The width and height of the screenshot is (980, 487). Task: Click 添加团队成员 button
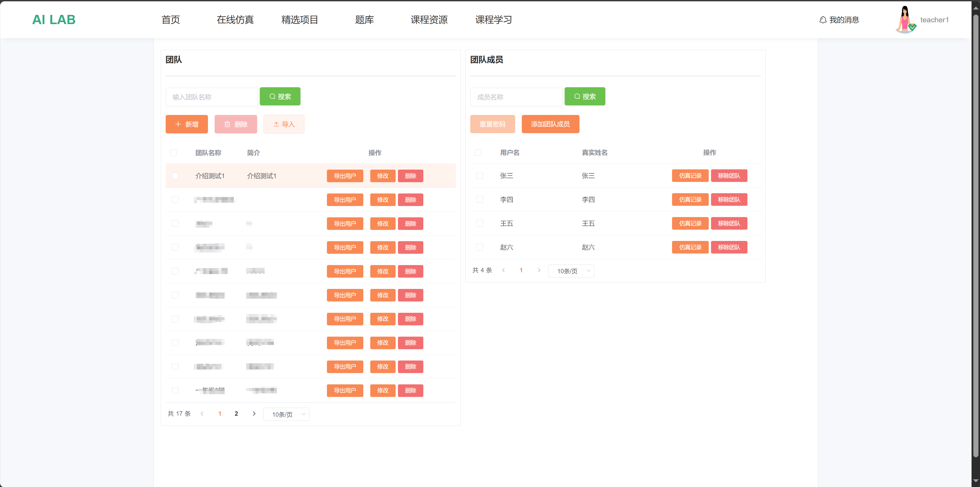coord(550,124)
